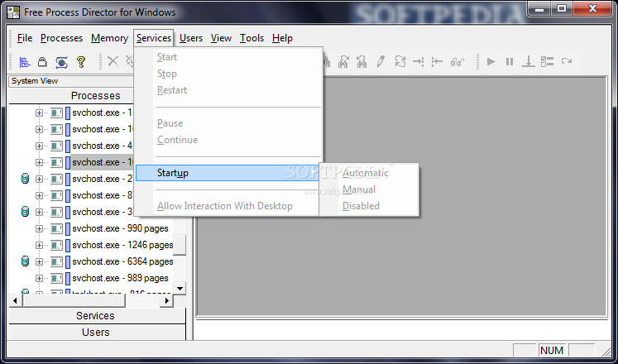
Task: Expand the highlighted svchost.exe tree node
Action: click(39, 162)
